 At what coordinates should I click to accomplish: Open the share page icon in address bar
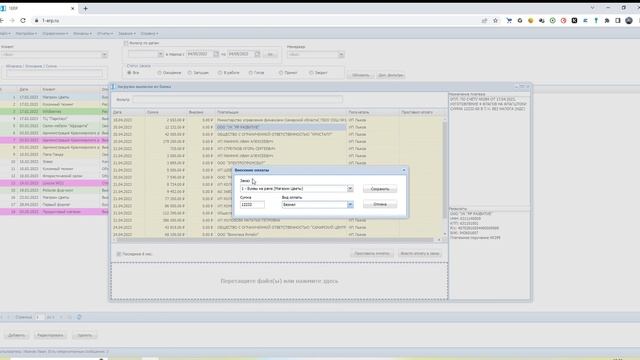pos(484,20)
